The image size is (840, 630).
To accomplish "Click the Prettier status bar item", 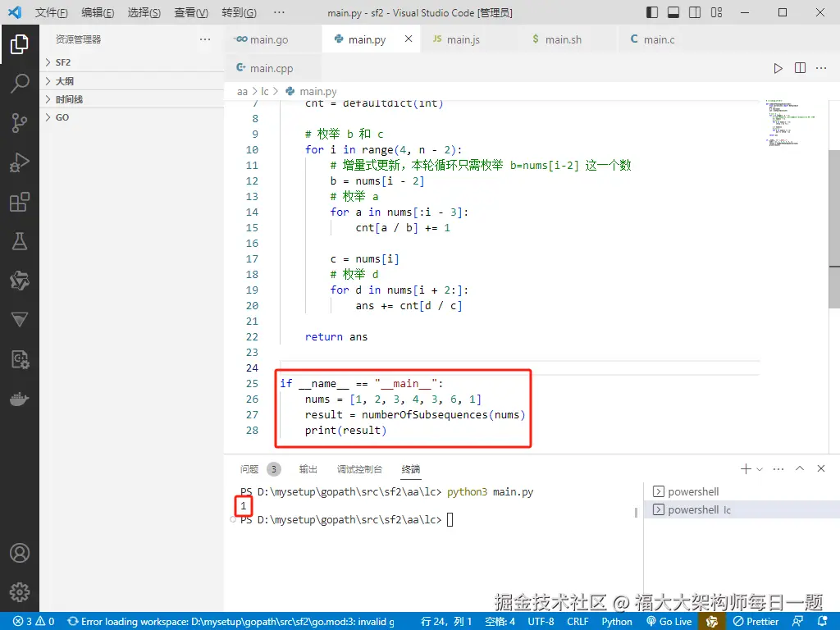I will 756,622.
